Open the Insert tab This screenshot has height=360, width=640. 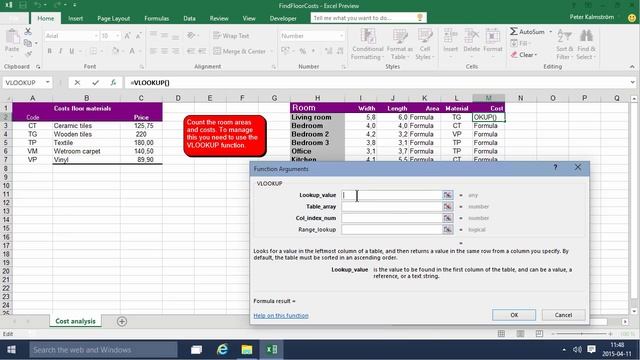pos(76,18)
